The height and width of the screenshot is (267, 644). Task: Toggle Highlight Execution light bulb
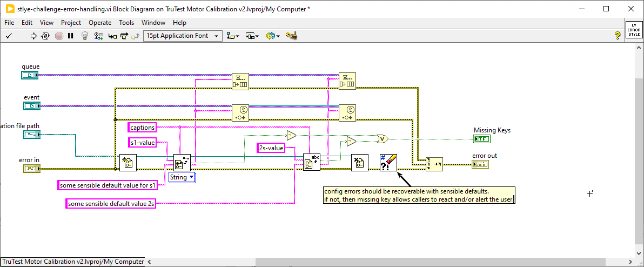(85, 36)
